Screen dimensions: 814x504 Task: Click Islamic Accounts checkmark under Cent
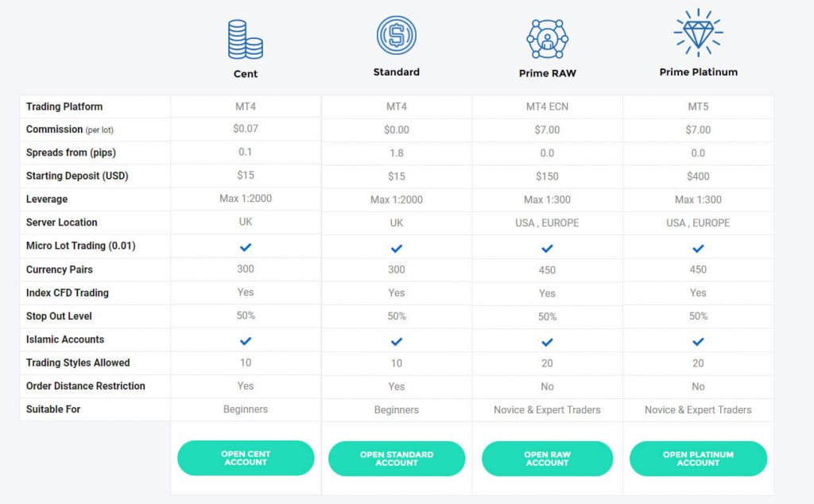click(246, 341)
